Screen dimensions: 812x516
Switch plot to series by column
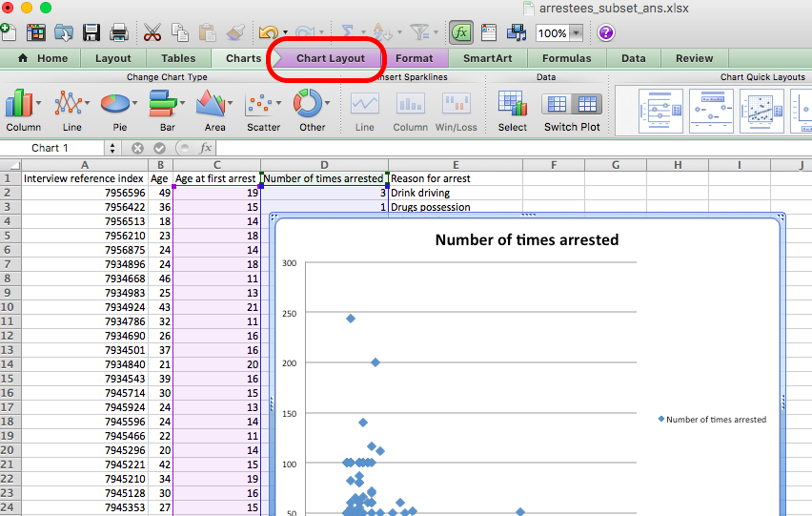click(586, 104)
